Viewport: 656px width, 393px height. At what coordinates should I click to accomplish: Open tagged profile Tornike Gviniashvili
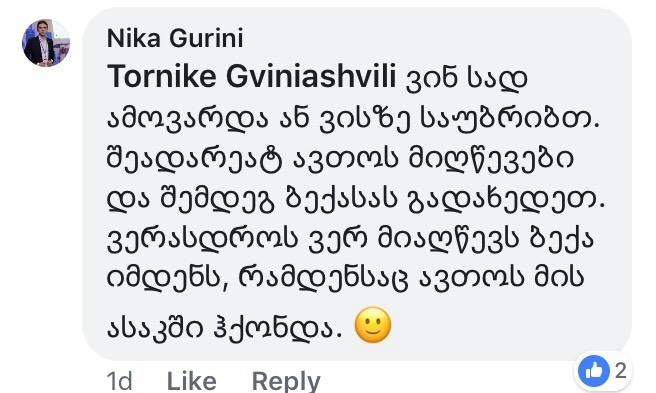click(251, 77)
